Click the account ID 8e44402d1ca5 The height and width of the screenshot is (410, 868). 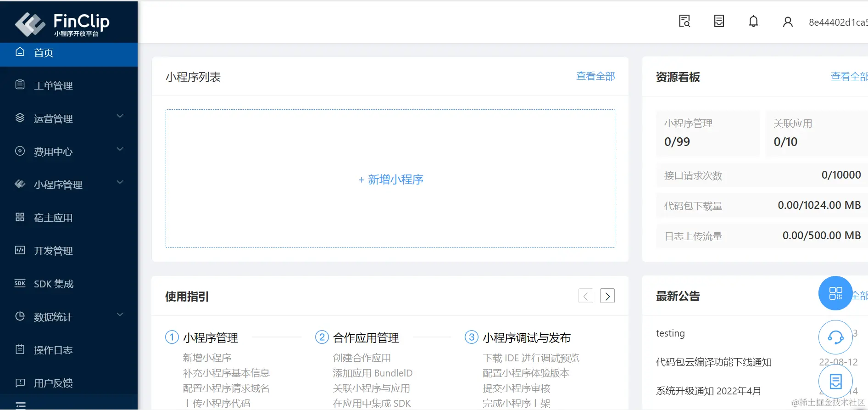838,22
